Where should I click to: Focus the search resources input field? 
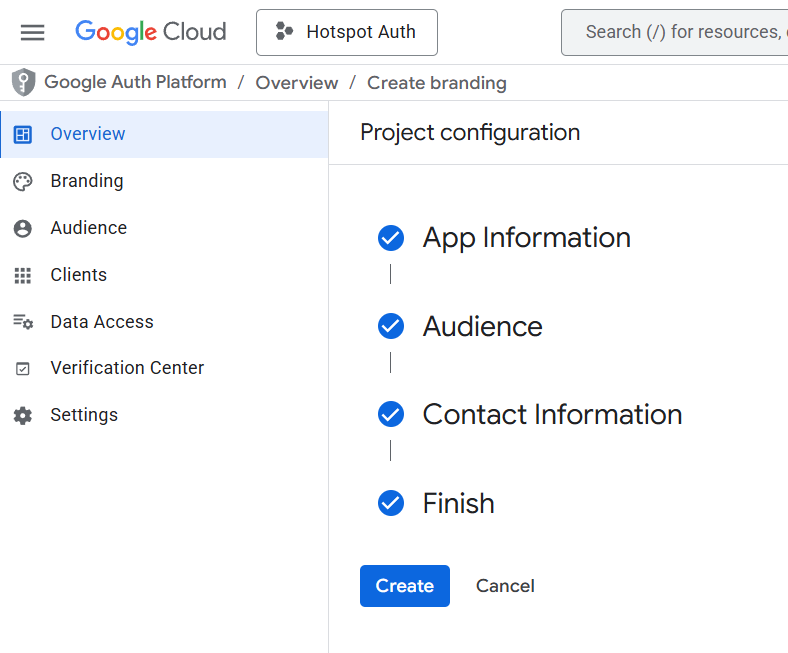pyautogui.click(x=680, y=32)
